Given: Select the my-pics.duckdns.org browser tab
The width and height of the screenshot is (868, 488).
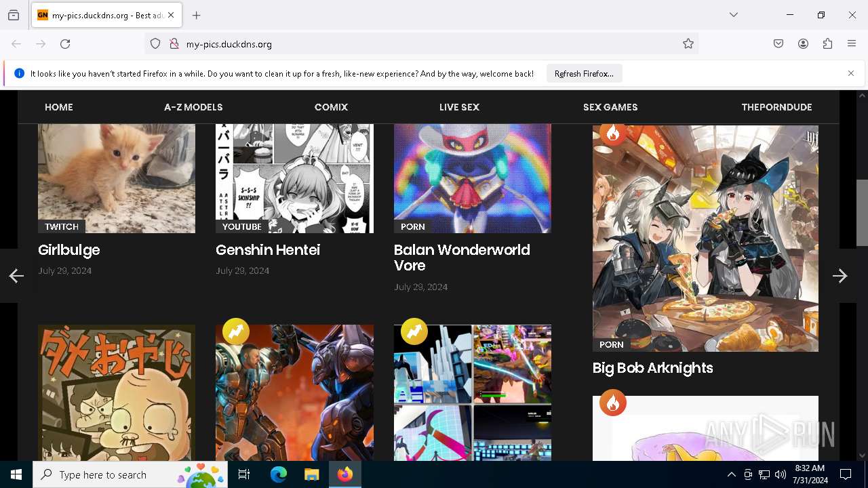Looking at the screenshot, I should (106, 15).
